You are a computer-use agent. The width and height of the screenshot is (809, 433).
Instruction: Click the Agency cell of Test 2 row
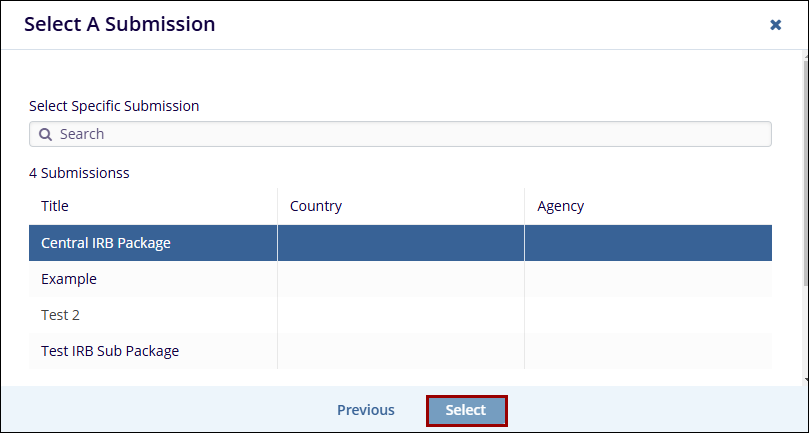coord(648,315)
